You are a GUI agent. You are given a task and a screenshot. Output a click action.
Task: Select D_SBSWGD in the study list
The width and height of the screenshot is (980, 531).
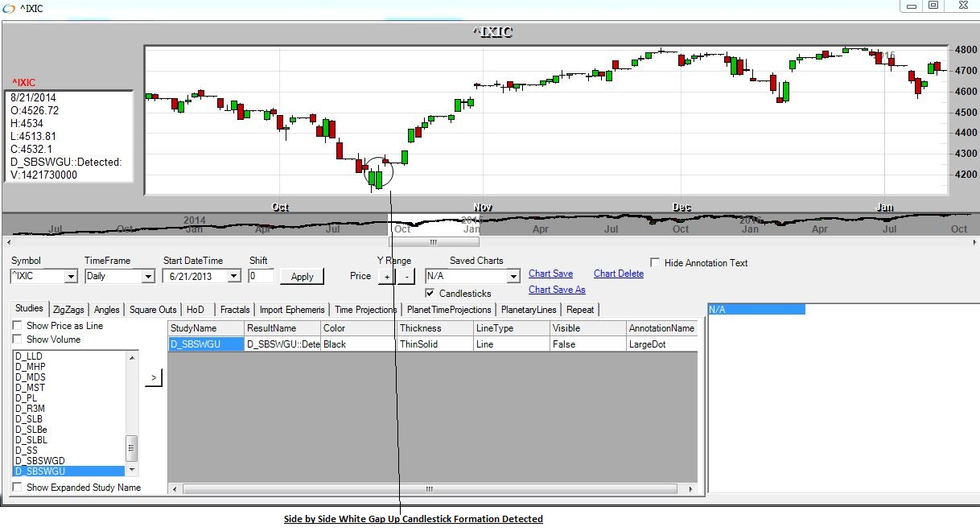[x=40, y=461]
